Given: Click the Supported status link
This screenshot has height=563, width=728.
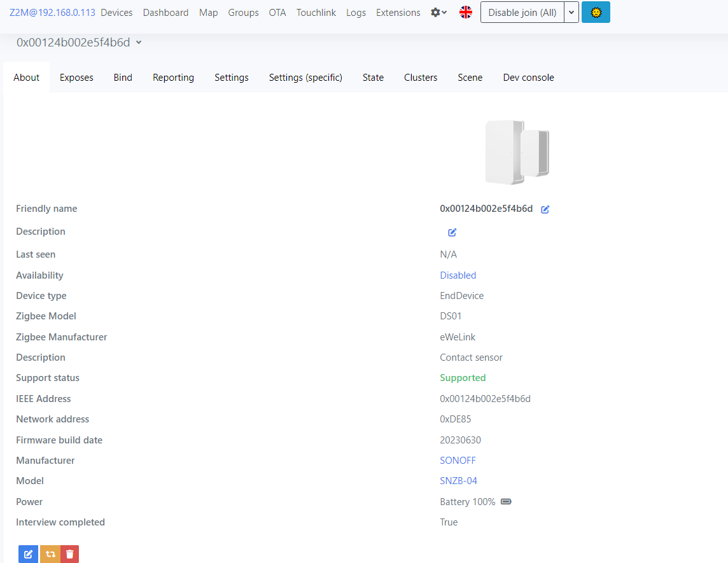Looking at the screenshot, I should click(463, 378).
